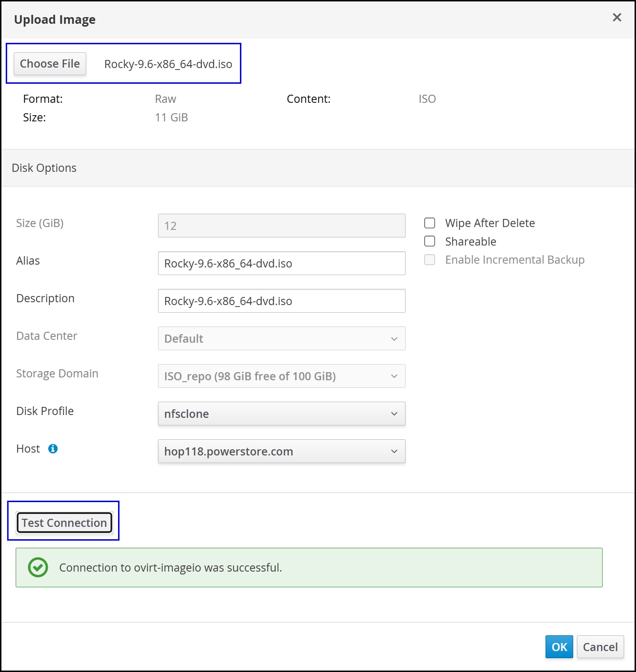
Task: Enable Wipe After Delete checkbox
Action: [x=430, y=223]
